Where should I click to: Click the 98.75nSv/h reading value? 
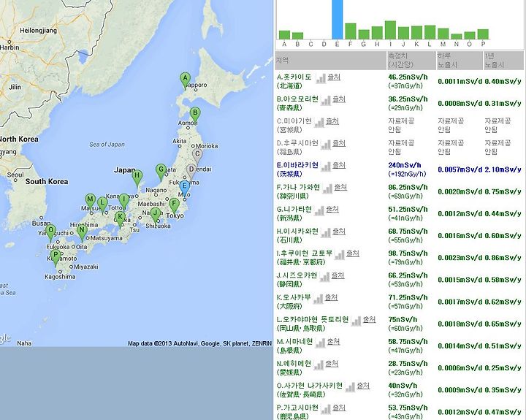click(408, 253)
